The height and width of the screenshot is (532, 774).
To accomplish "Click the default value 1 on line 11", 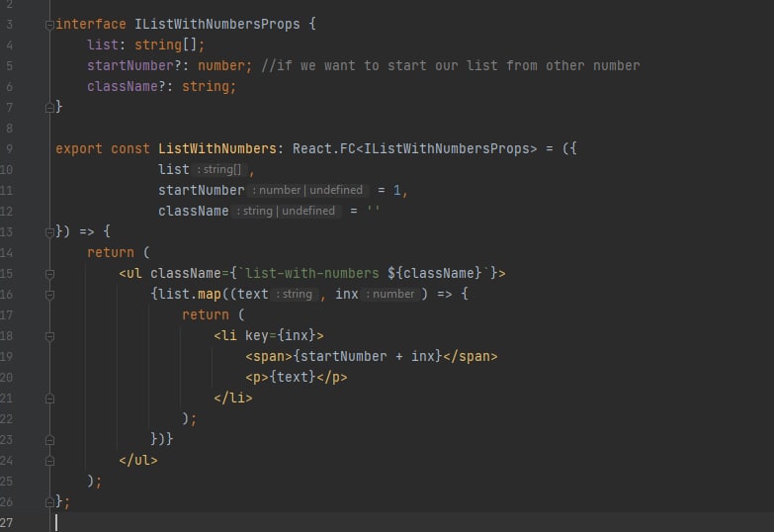I will click(x=396, y=190).
